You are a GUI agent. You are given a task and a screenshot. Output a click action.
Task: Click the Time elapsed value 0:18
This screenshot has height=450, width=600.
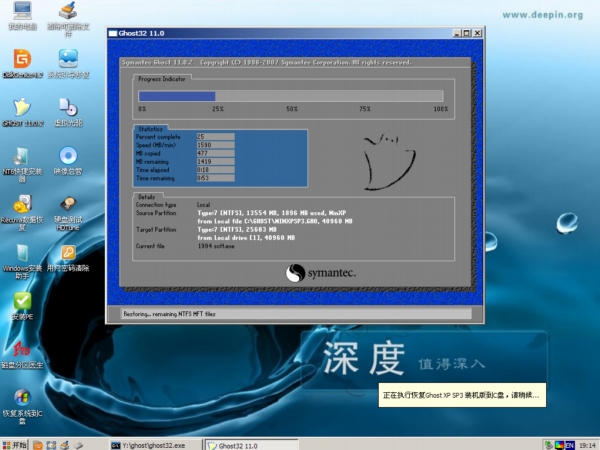click(215, 170)
